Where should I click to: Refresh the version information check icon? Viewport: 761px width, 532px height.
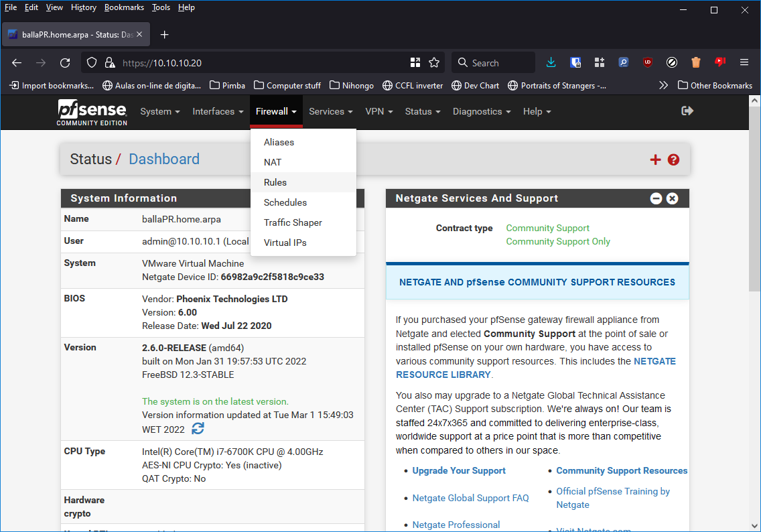click(198, 429)
